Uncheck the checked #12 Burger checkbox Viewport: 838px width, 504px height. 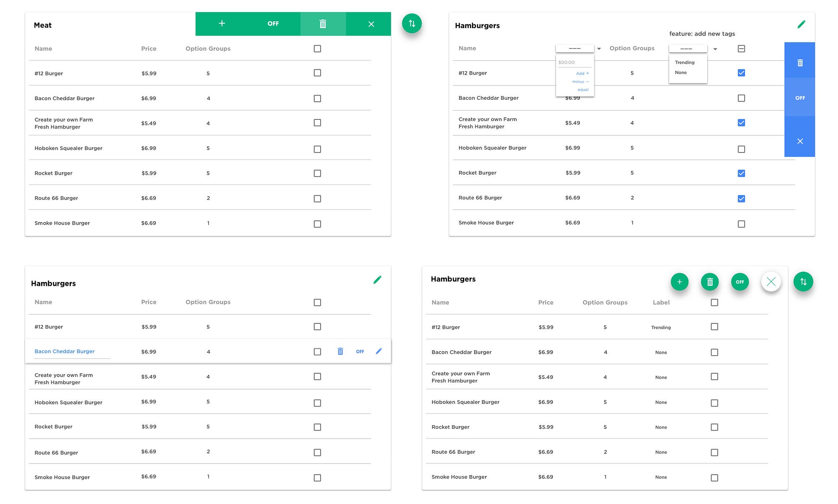[x=741, y=73]
